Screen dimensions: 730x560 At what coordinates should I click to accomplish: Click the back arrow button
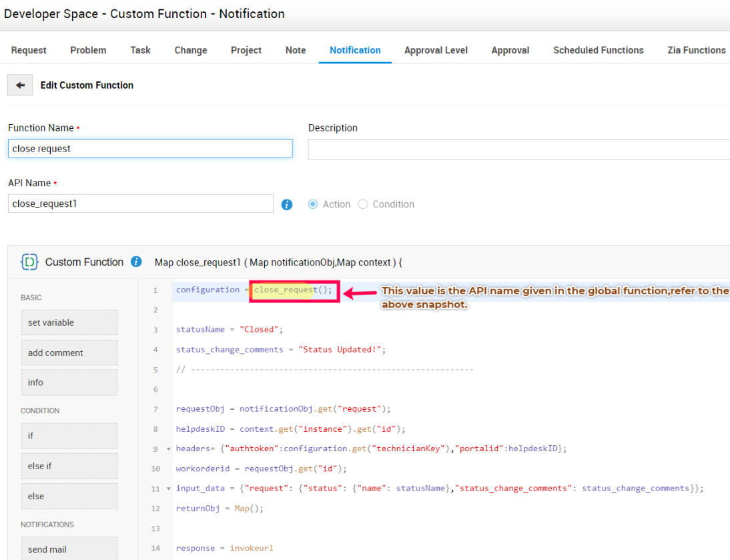(x=20, y=85)
